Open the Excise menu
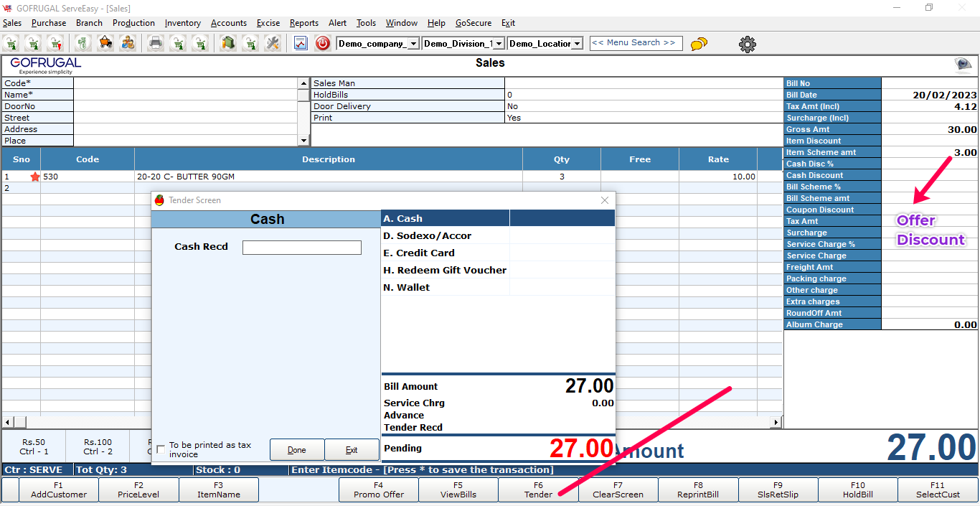Image resolution: width=980 pixels, height=506 pixels. [268, 23]
